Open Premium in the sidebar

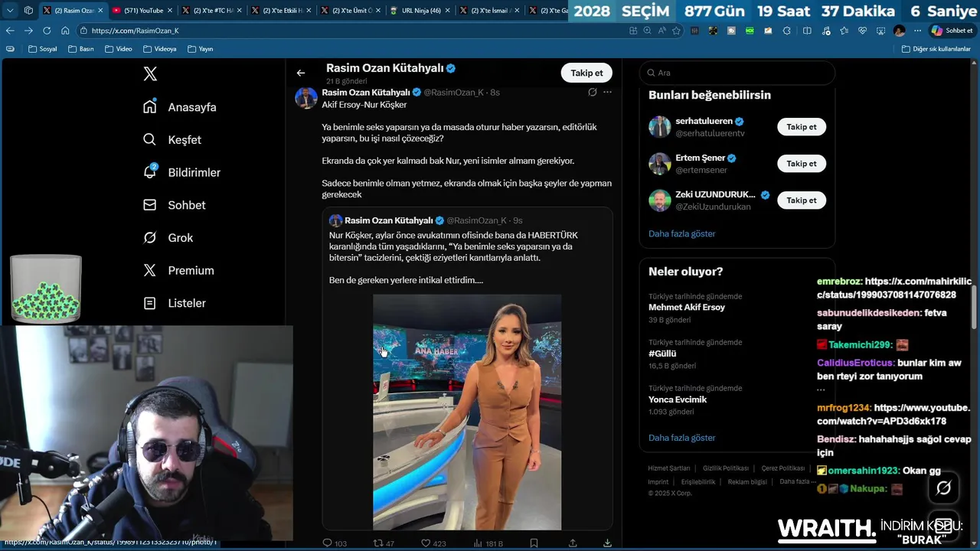click(x=178, y=270)
